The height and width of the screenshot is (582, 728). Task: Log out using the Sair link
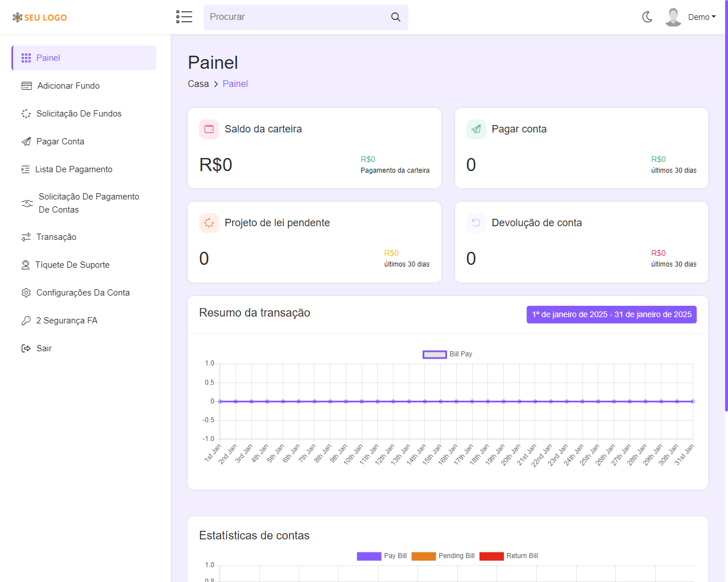point(43,348)
